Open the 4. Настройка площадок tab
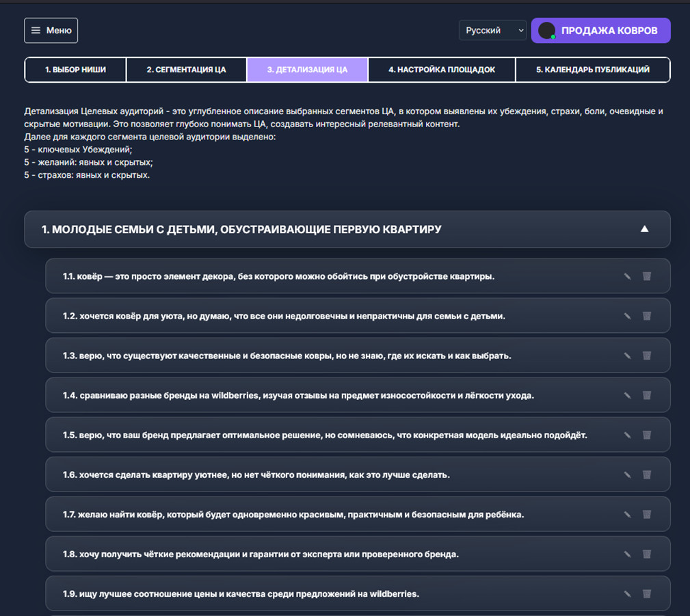Viewport: 690px width, 616px height. 441,70
